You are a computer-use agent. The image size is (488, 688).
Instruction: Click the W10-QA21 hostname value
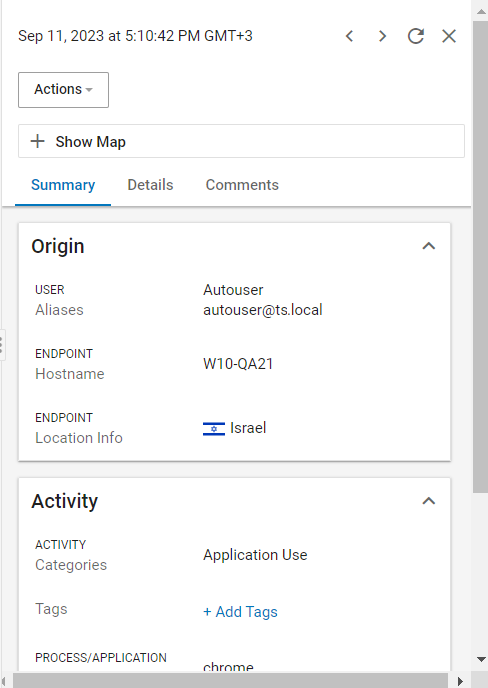[238, 364]
